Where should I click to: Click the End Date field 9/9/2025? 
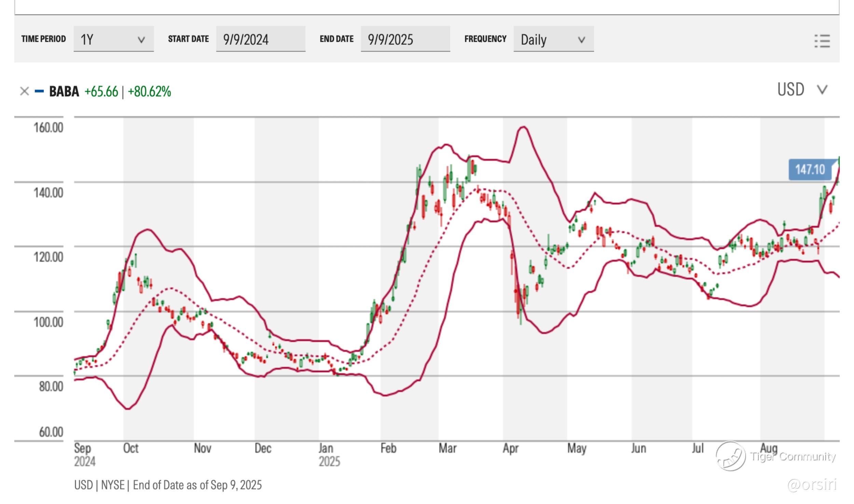click(405, 39)
